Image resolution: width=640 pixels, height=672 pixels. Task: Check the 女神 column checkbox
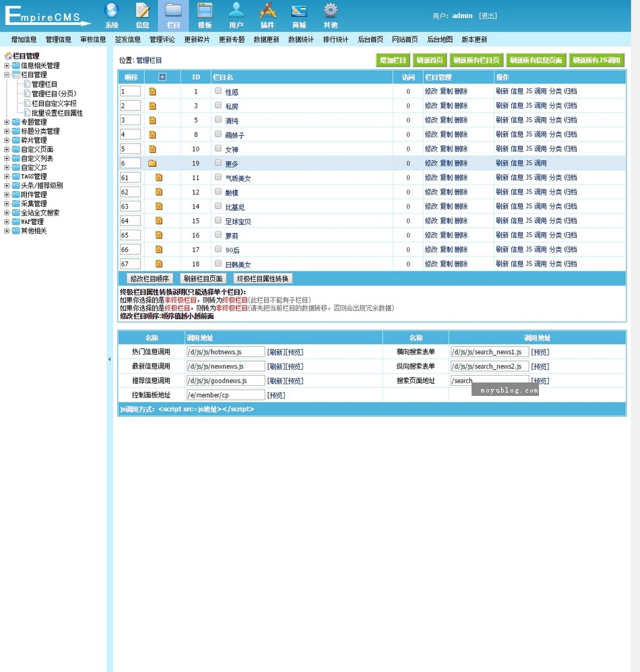tap(218, 148)
